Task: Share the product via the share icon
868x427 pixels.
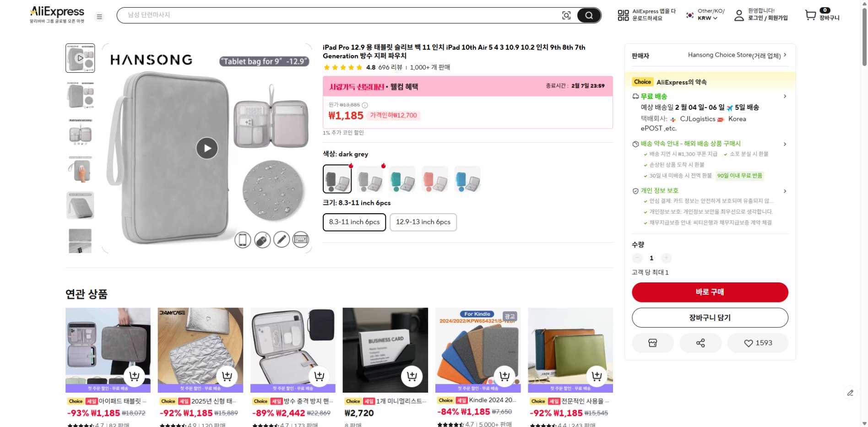Action: [700, 342]
